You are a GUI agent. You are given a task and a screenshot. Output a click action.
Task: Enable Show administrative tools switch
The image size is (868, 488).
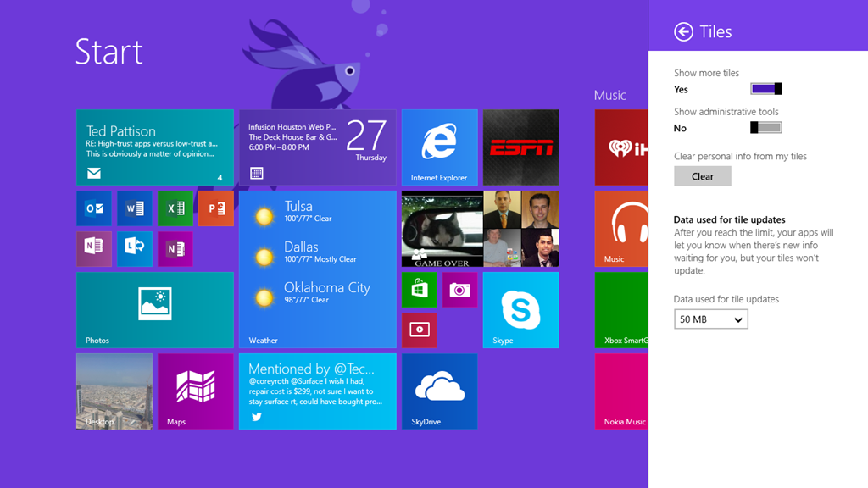[766, 128]
